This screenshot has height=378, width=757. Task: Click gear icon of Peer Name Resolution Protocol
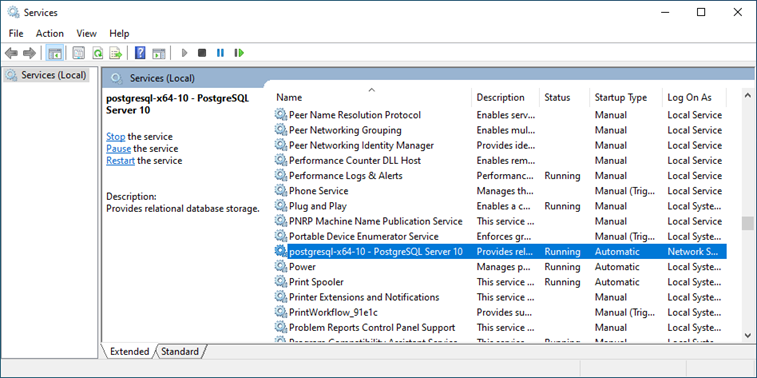tap(280, 115)
